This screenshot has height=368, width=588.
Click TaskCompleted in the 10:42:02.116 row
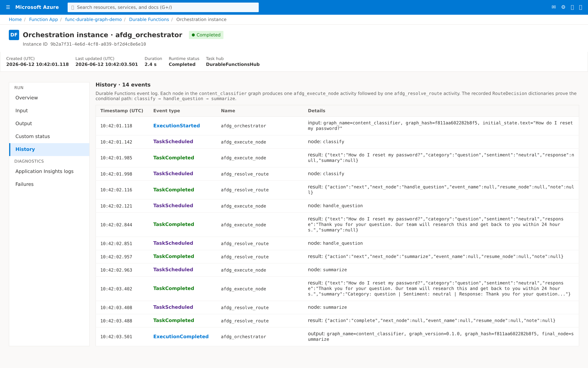[173, 190]
